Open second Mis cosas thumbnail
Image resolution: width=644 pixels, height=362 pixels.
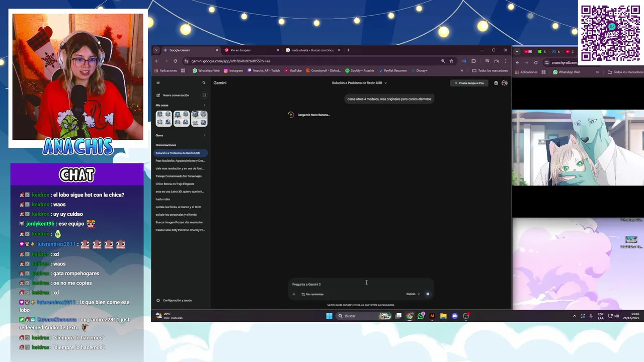(x=182, y=119)
